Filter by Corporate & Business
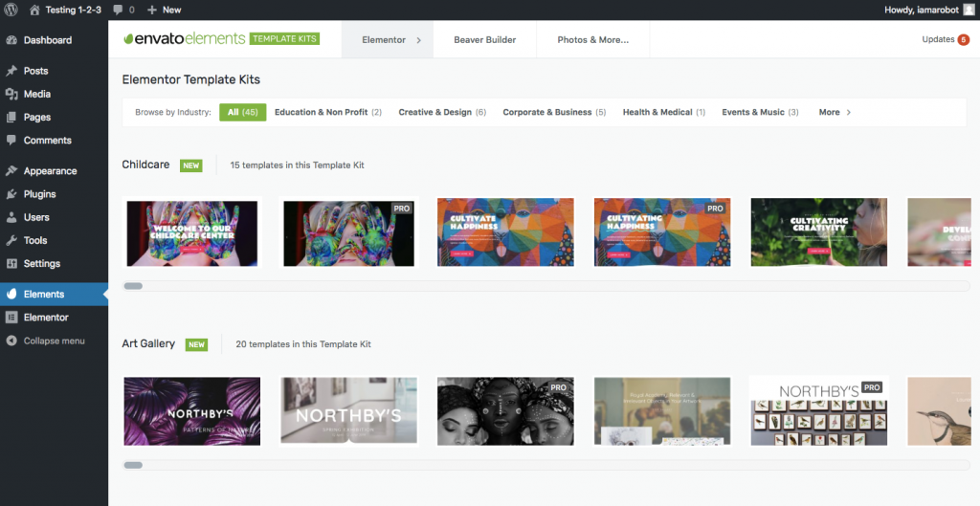Image resolution: width=980 pixels, height=506 pixels. [x=554, y=113]
